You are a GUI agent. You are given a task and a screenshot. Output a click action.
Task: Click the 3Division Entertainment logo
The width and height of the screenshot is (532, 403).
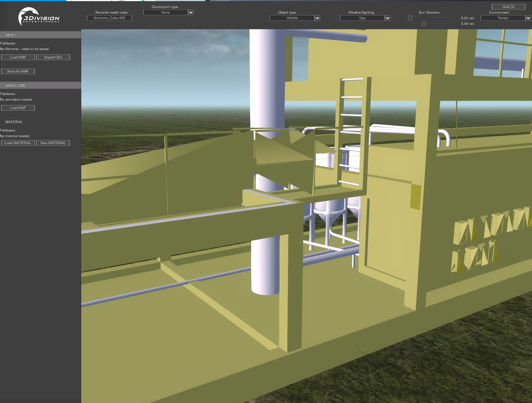coord(39,17)
